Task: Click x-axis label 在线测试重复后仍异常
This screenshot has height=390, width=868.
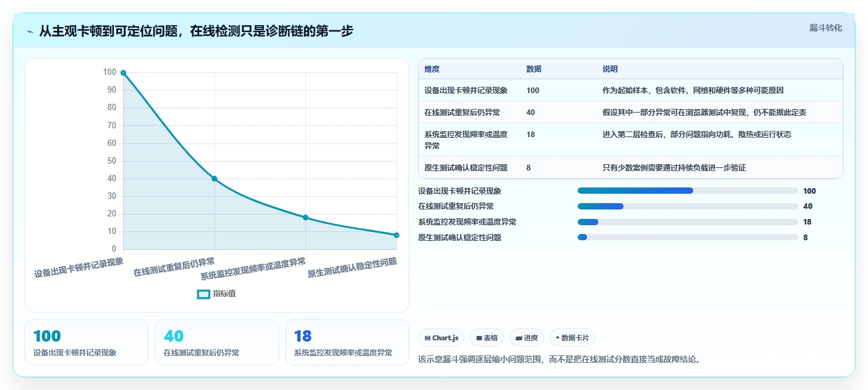Action: pyautogui.click(x=173, y=267)
